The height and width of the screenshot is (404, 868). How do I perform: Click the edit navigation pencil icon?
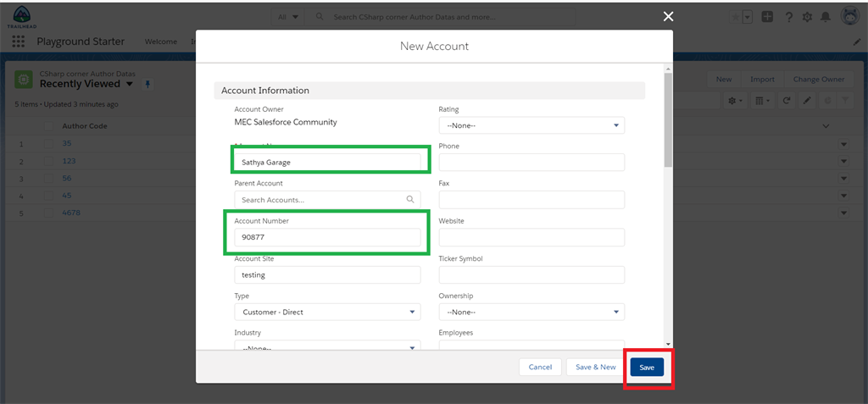858,42
